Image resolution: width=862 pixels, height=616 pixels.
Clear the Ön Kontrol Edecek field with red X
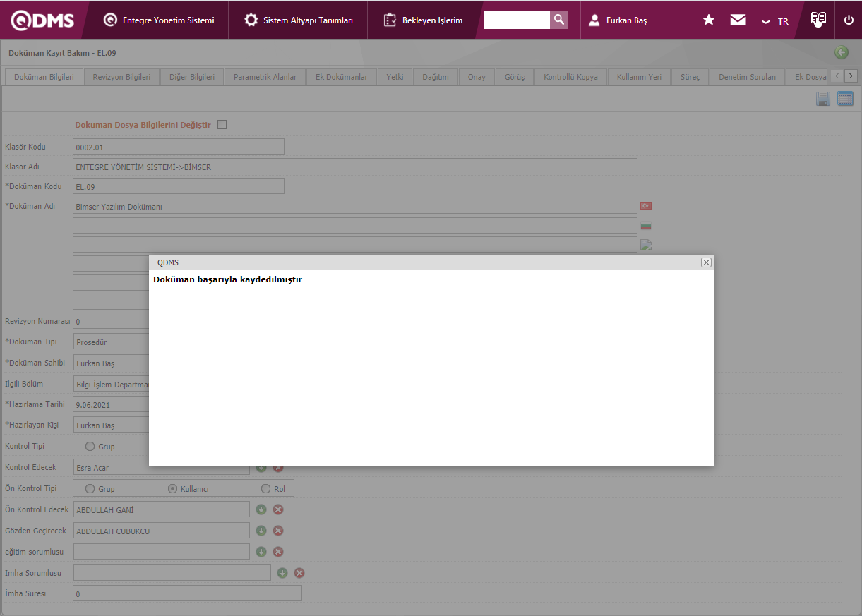click(278, 509)
